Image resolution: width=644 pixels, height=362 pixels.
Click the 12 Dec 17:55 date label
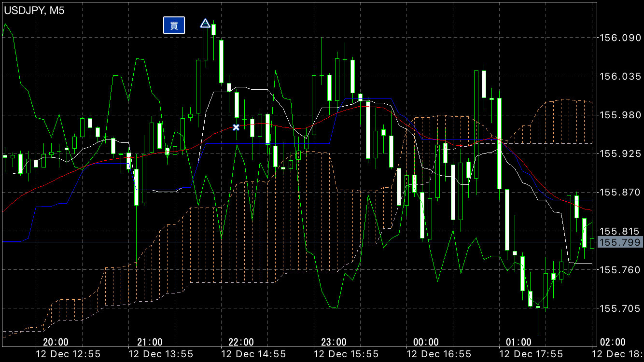pyautogui.click(x=531, y=354)
